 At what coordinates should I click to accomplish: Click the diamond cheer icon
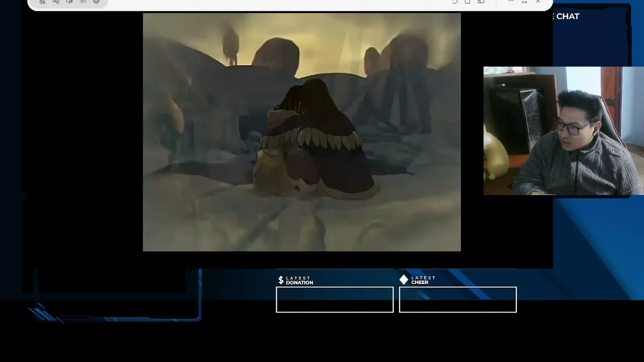click(x=404, y=280)
